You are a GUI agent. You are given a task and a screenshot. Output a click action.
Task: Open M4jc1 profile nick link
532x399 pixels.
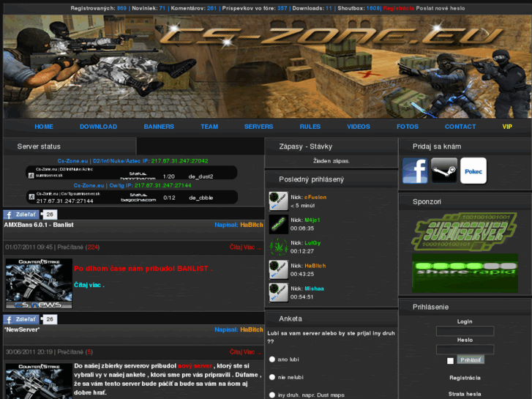[x=312, y=220]
